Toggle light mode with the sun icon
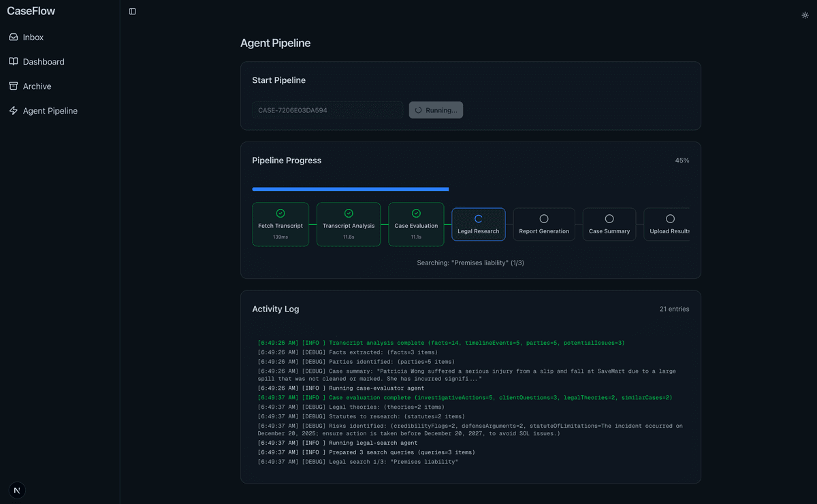Image resolution: width=817 pixels, height=504 pixels. tap(805, 14)
